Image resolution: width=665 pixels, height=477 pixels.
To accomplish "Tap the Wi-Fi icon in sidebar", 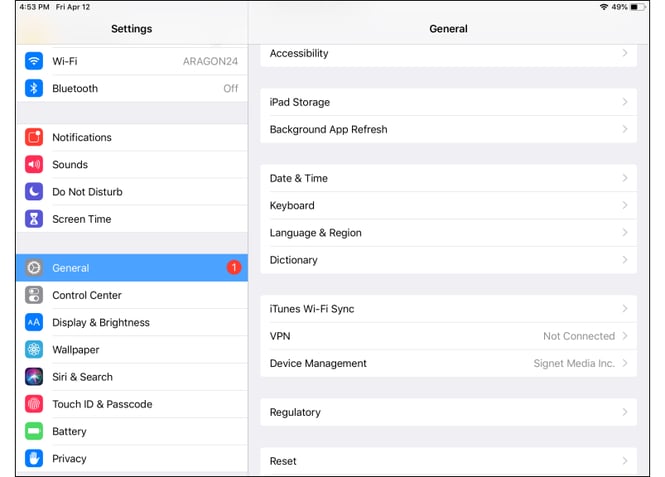I will pyautogui.click(x=34, y=61).
